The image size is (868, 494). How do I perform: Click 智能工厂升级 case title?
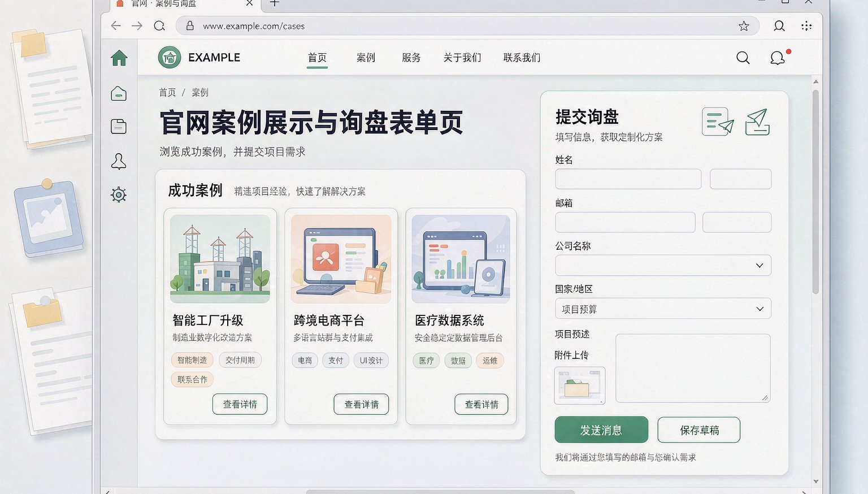[x=207, y=320]
